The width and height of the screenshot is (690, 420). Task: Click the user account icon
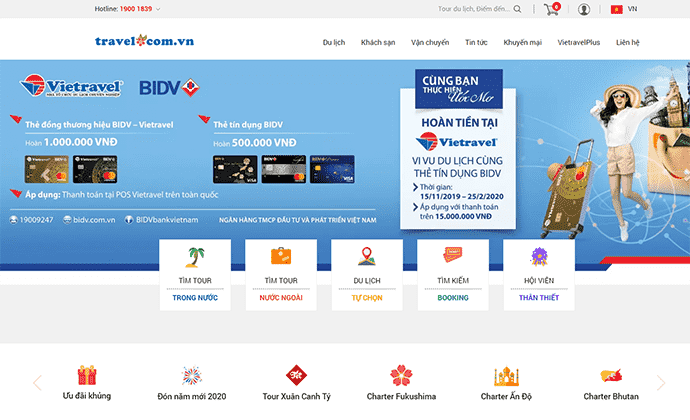click(584, 9)
